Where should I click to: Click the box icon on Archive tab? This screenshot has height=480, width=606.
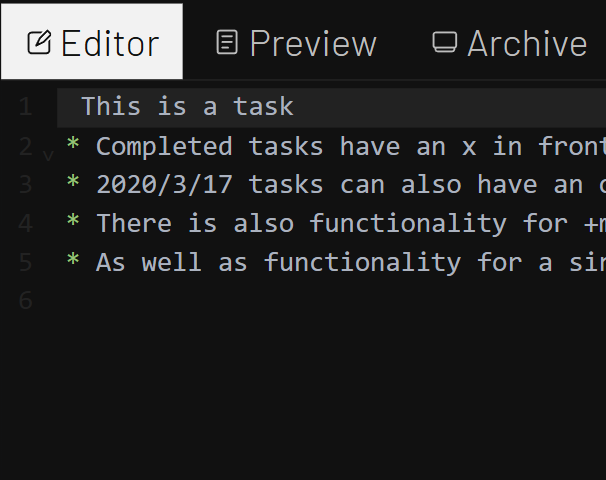[x=444, y=43]
